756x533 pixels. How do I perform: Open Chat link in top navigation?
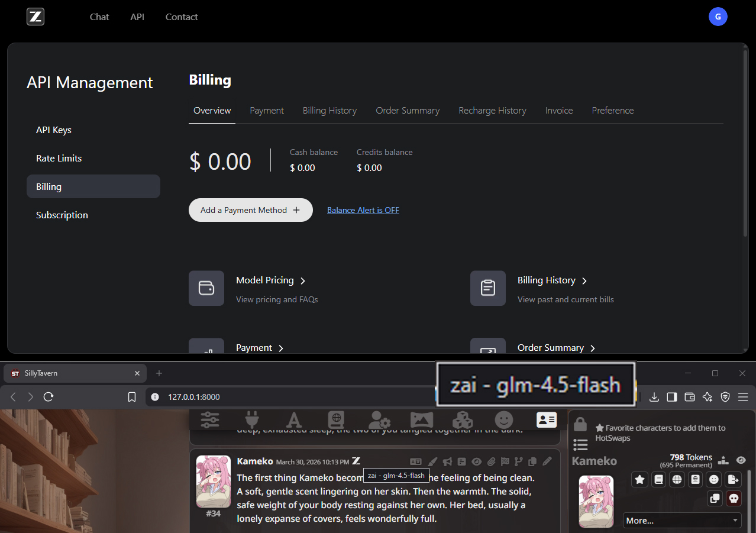(99, 17)
